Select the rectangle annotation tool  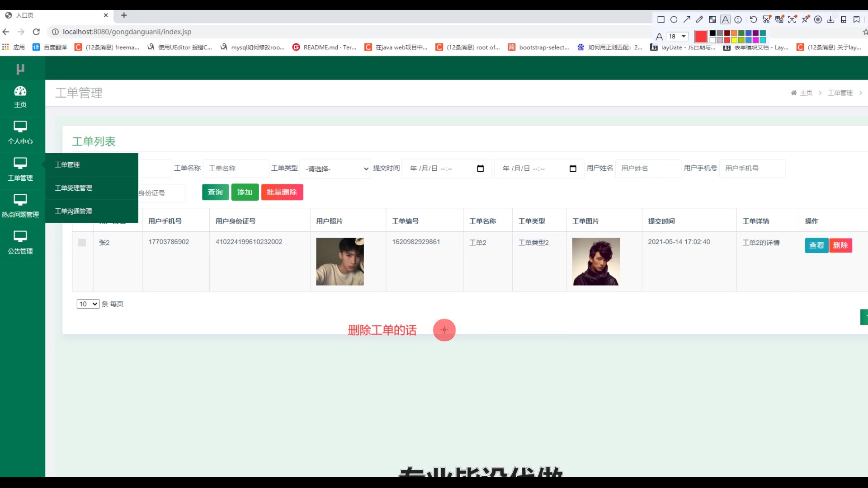[x=661, y=19]
